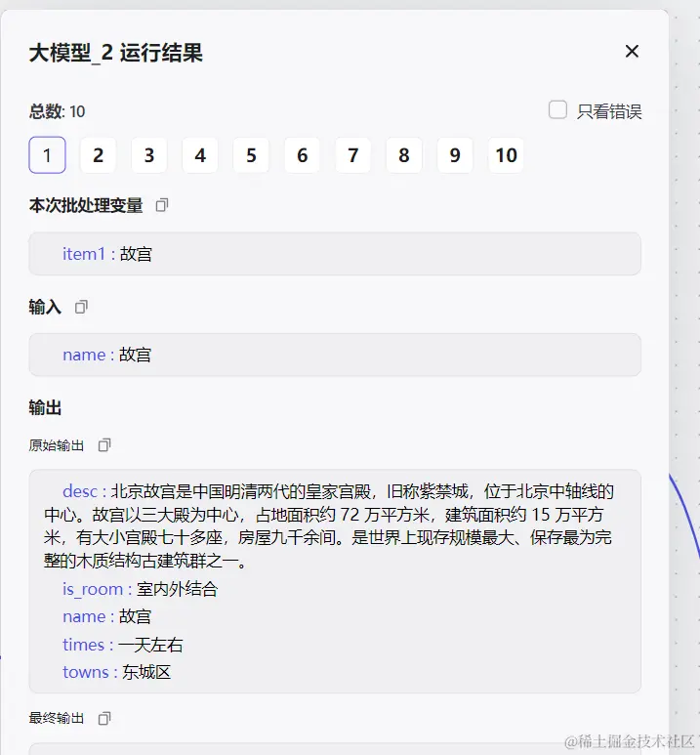View result page 7

tap(352, 155)
